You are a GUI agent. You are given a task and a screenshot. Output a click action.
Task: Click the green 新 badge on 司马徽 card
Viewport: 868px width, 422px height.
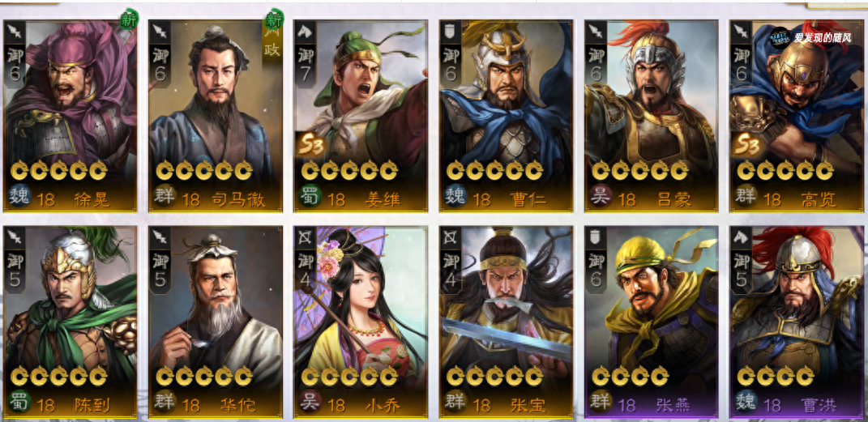pos(273,19)
